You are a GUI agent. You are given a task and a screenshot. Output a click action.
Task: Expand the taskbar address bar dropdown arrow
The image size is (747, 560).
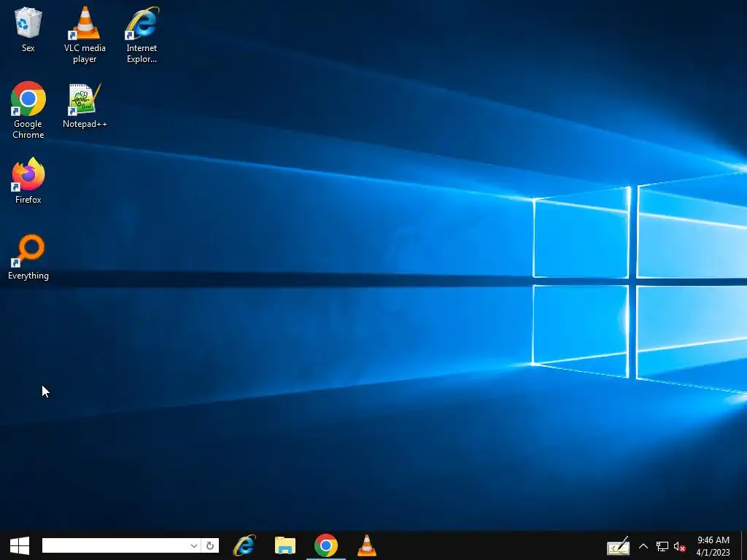click(x=194, y=545)
